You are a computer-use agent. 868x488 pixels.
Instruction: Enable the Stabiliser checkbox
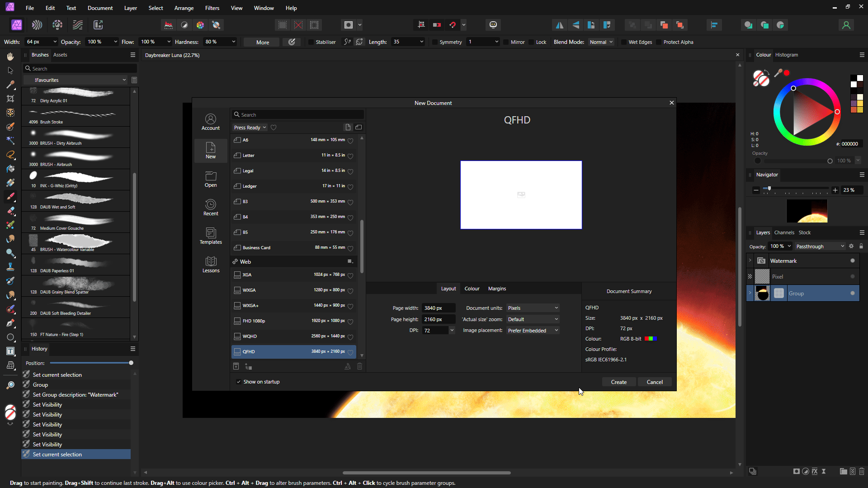pyautogui.click(x=311, y=42)
